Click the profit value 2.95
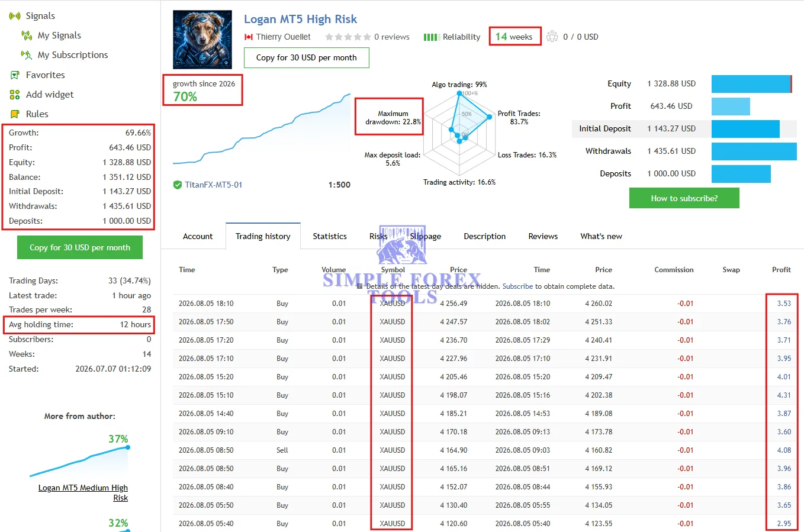 tap(784, 524)
